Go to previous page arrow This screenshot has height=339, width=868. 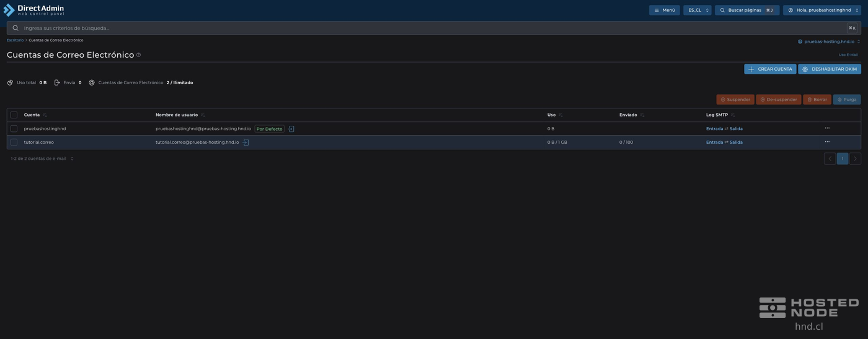tap(830, 159)
